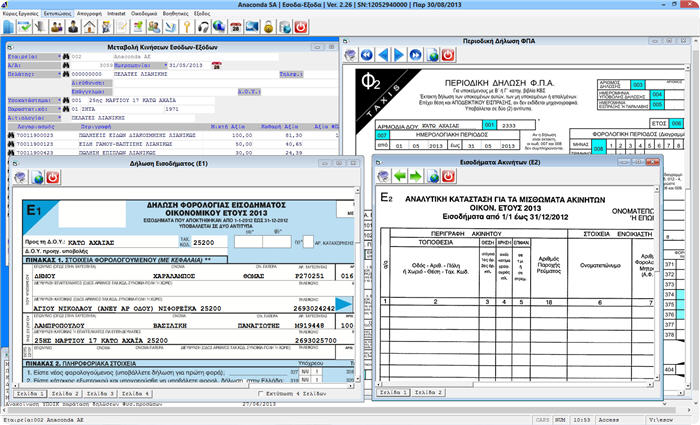Click the blue buildings icon in main toolbar
The height and width of the screenshot is (425, 700).
point(8,27)
